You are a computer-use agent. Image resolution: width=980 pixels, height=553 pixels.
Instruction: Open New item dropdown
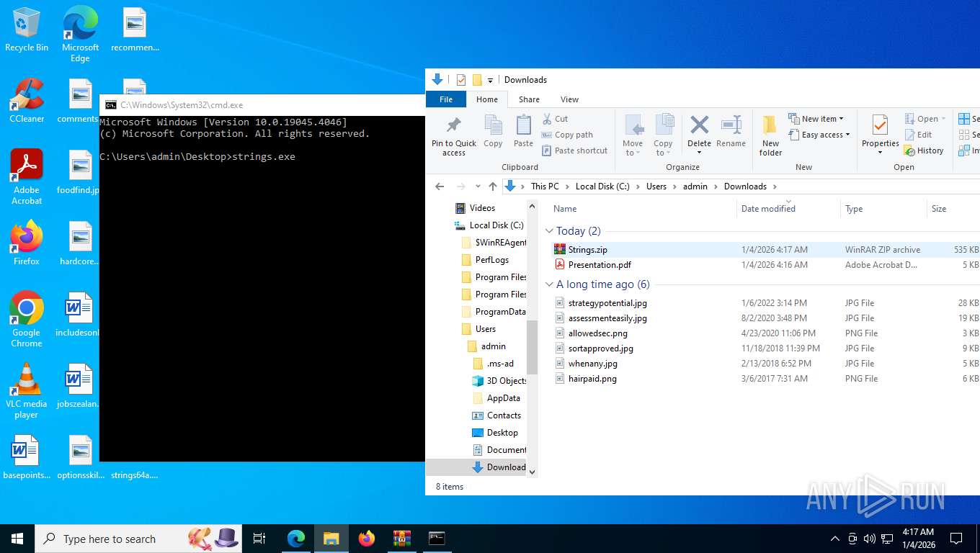coord(816,119)
